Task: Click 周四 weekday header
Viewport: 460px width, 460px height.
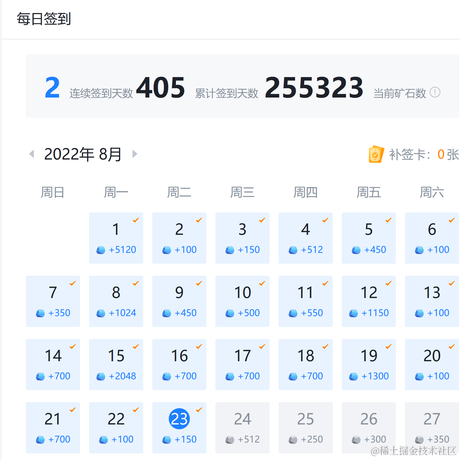Action: [305, 192]
